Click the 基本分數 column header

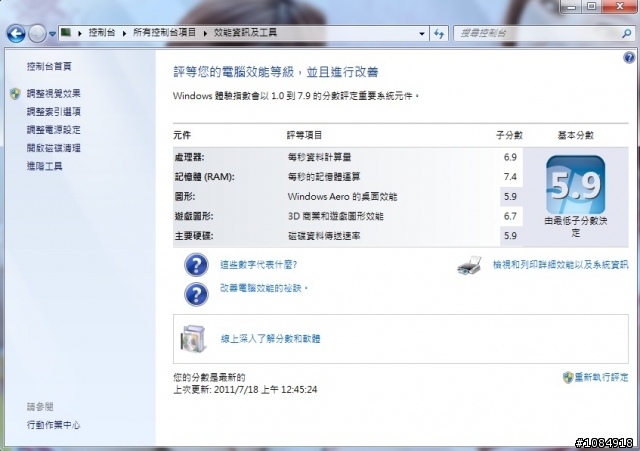point(576,135)
